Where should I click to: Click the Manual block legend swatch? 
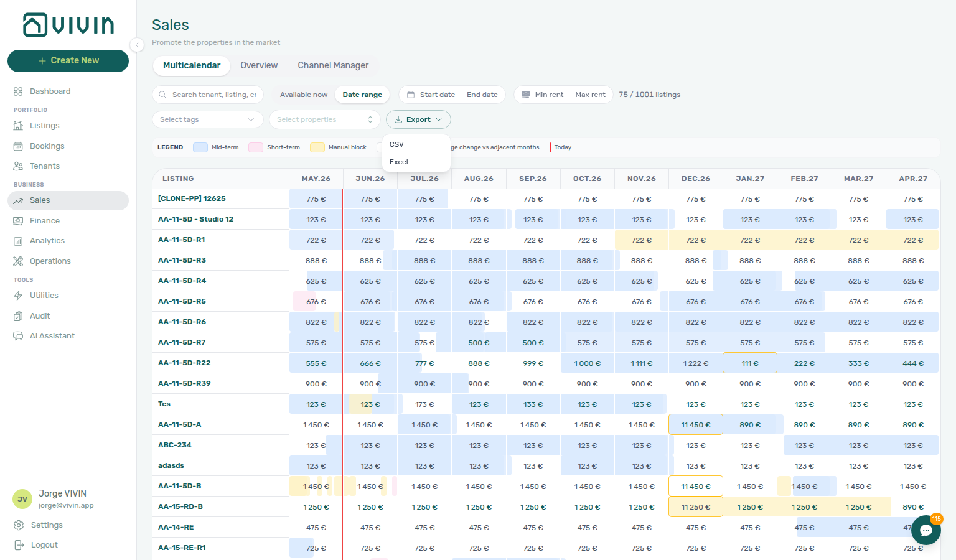[317, 147]
